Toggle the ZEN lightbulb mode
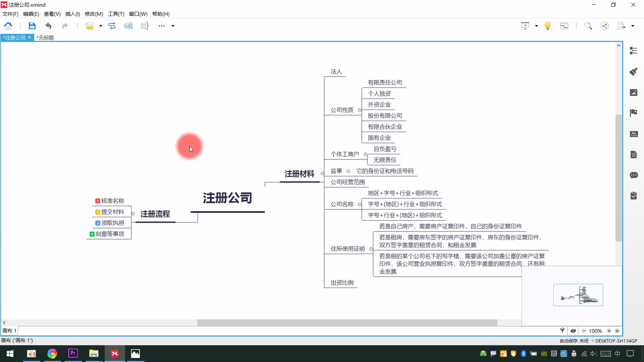644x362 pixels. (547, 26)
